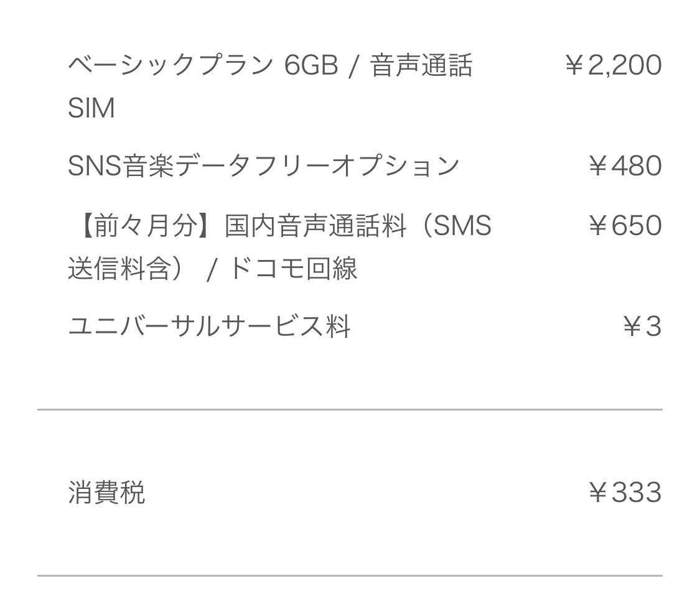
Task: Click the divider line below 消費税
Action: (x=350, y=575)
